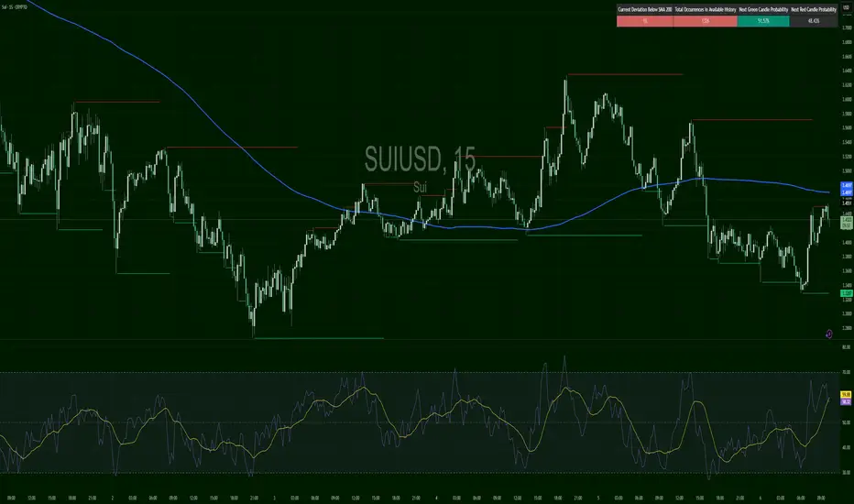Click the day 3 marker on time axis

pos(274,498)
